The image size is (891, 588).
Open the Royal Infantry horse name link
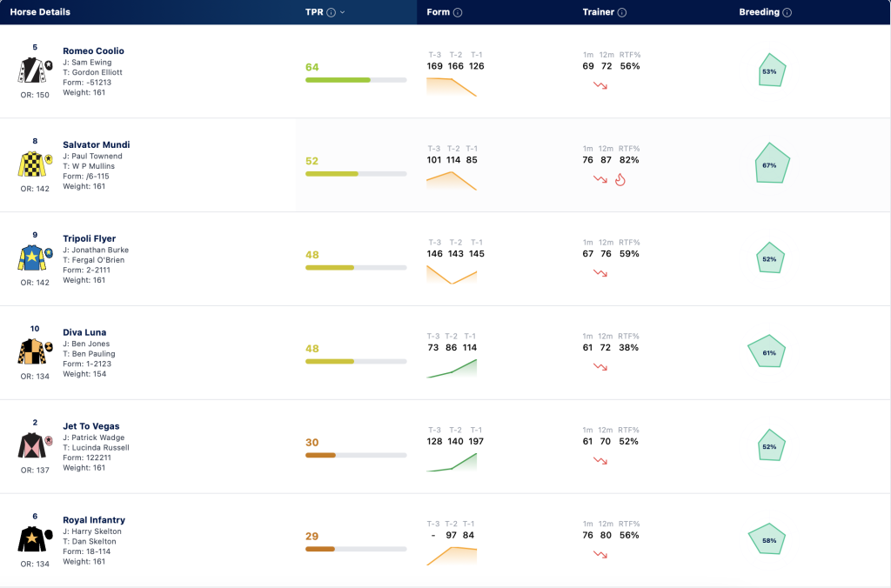pos(94,520)
